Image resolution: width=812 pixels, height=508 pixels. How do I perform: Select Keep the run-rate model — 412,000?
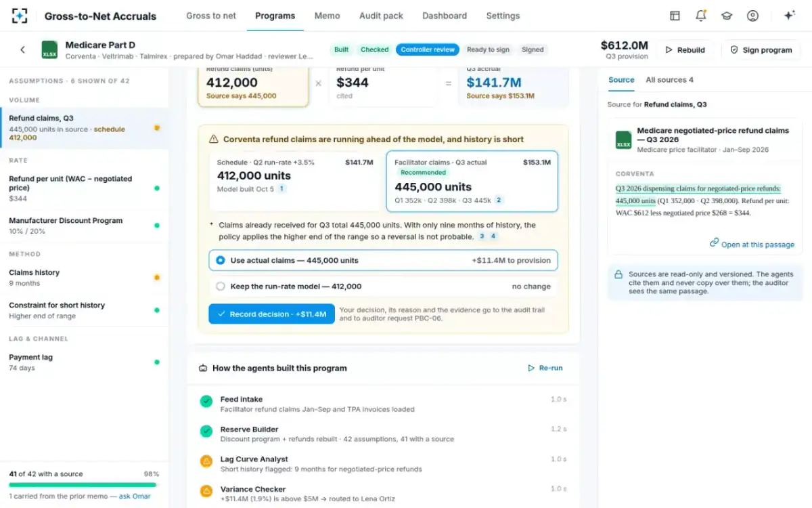384,287
